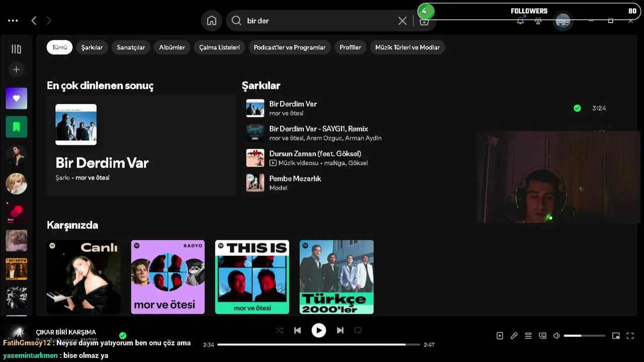
Task: Enter full screen with the expand icon
Action: coord(630,336)
